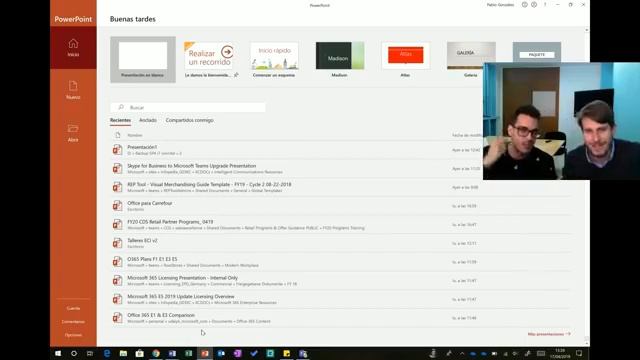Launch Google Chrome from the taskbar

156,353
